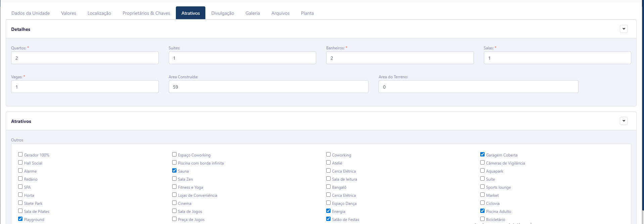Uncheck the Garagem Coberta option
Image resolution: width=644 pixels, height=224 pixels.
[x=482, y=154]
